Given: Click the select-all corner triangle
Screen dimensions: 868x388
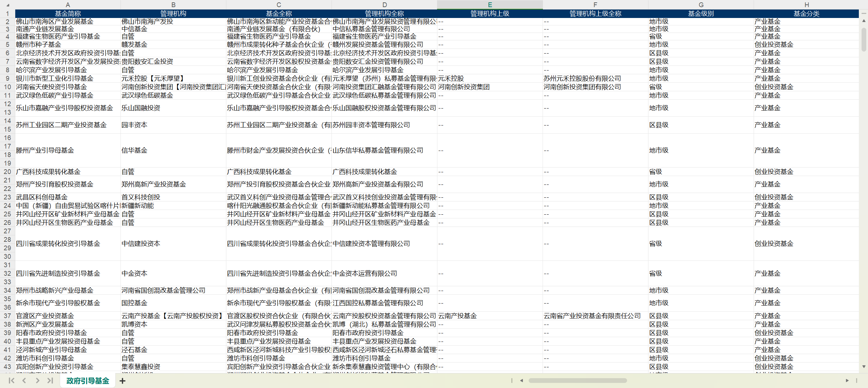Looking at the screenshot, I should coord(7,5).
